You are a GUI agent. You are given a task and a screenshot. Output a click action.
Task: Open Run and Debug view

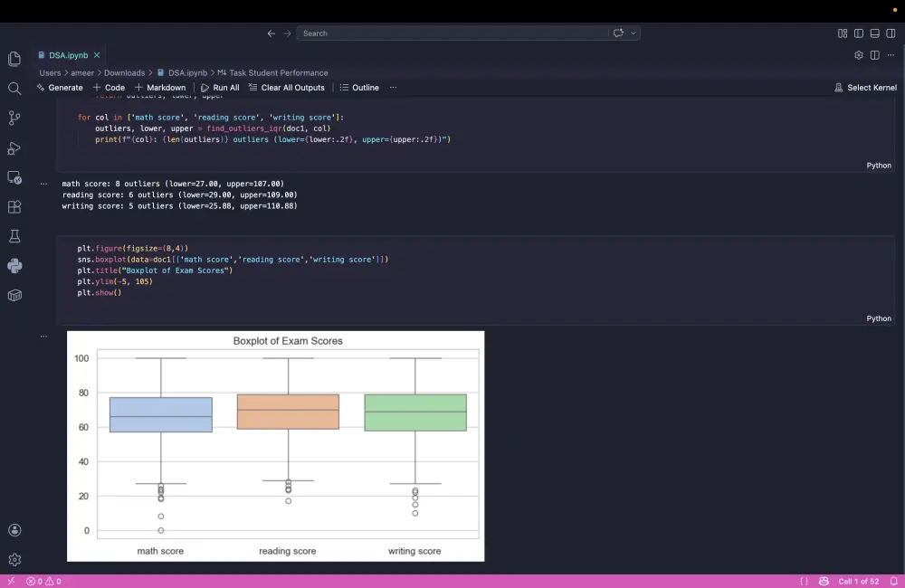[14, 147]
